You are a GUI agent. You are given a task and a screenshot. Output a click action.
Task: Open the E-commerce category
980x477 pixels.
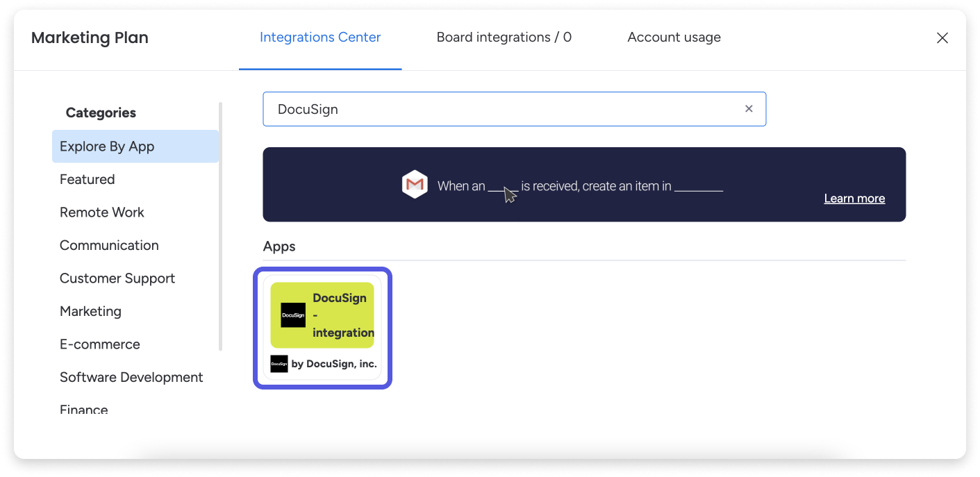click(x=99, y=344)
